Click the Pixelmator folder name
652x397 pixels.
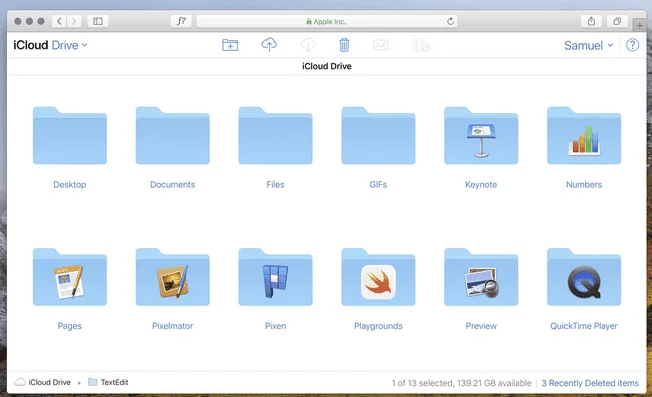pyautogui.click(x=173, y=326)
